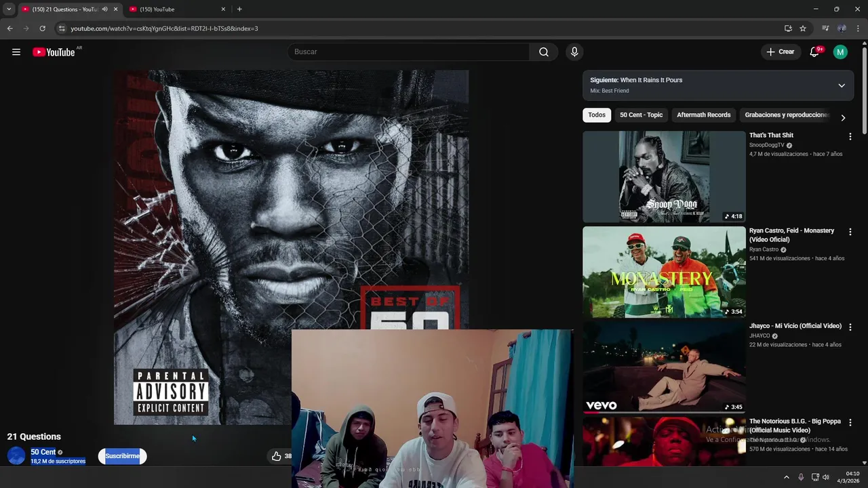Screen dimensions: 868x488
Task: Install app icon in address bar
Action: click(x=788, y=28)
